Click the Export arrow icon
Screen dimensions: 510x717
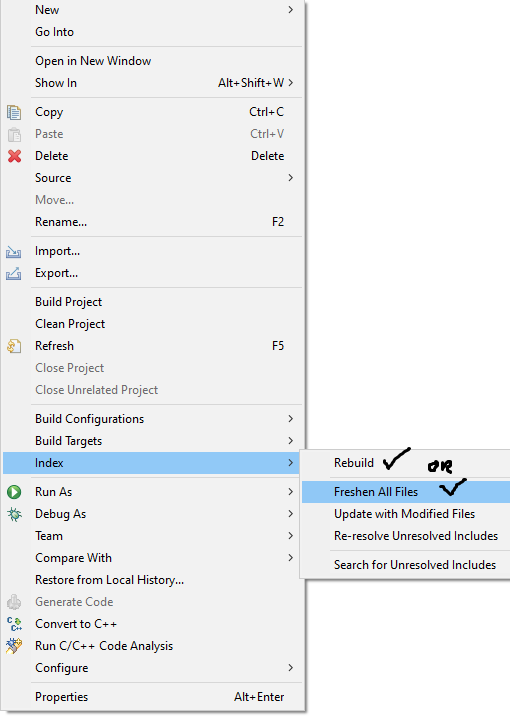14,273
